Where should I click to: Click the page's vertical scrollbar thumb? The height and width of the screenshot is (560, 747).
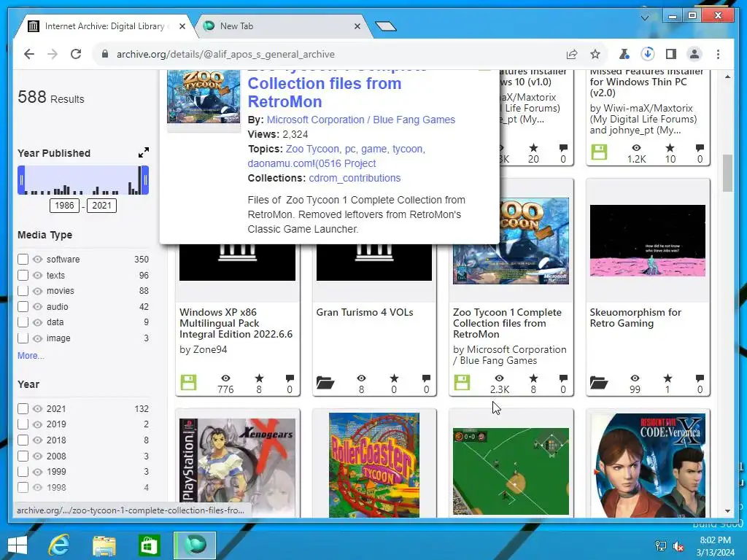click(727, 174)
